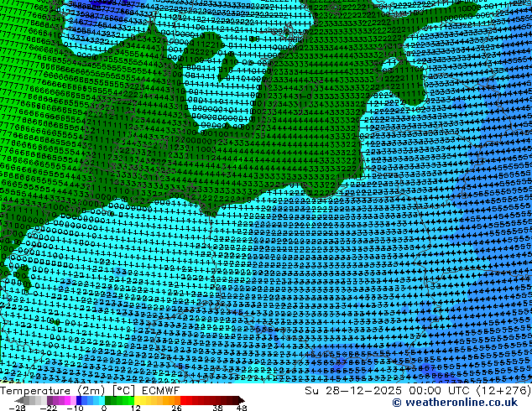This screenshot has height=411, width=532.
Task: Click the "Su 28-12-2025" date text
Action: pos(353,391)
